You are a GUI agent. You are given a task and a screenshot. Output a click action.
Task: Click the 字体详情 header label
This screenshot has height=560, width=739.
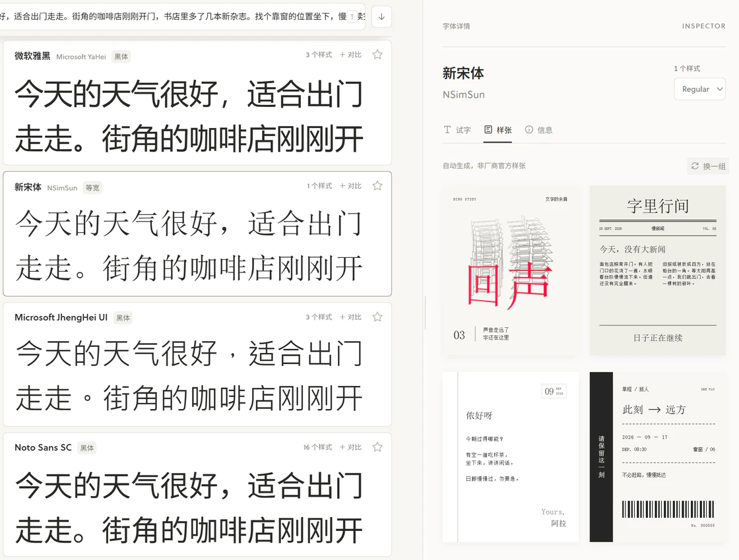click(456, 26)
